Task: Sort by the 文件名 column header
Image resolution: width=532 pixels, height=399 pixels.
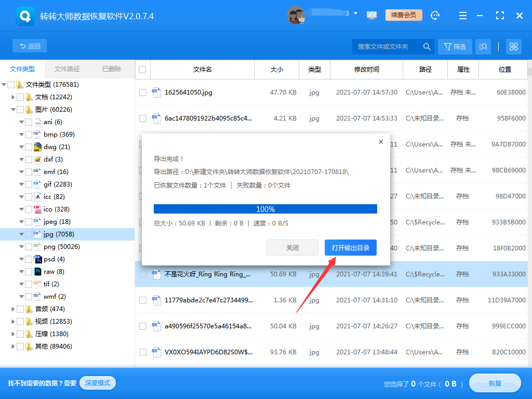Action: click(203, 70)
